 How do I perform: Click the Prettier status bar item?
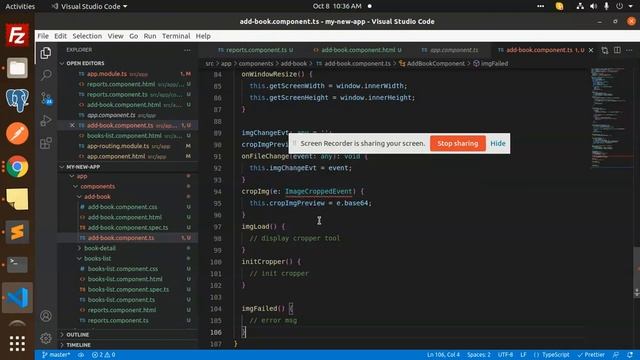click(591, 355)
